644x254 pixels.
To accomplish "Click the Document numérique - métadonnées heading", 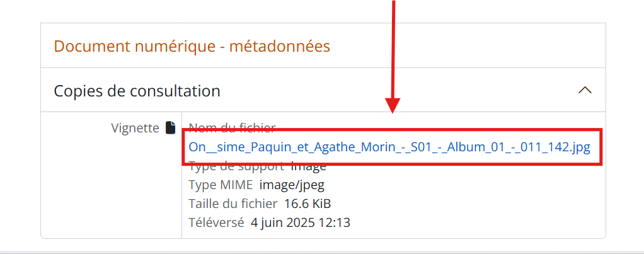I will point(192,46).
